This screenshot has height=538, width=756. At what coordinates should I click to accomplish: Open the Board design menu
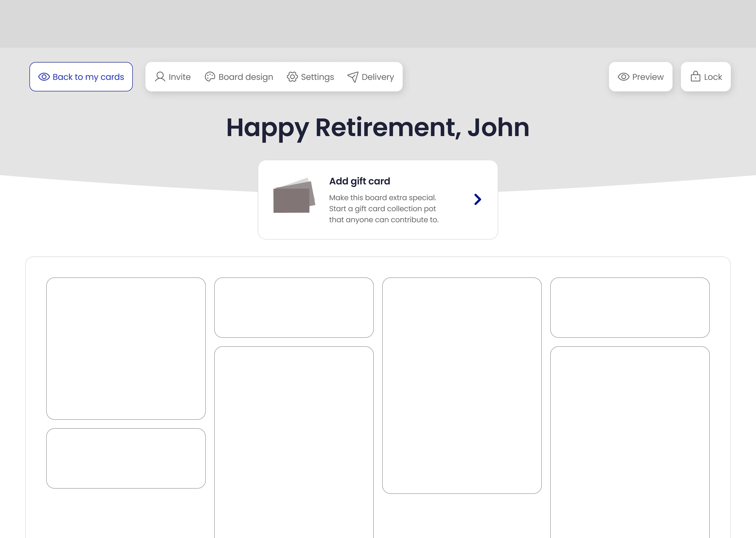(246, 77)
